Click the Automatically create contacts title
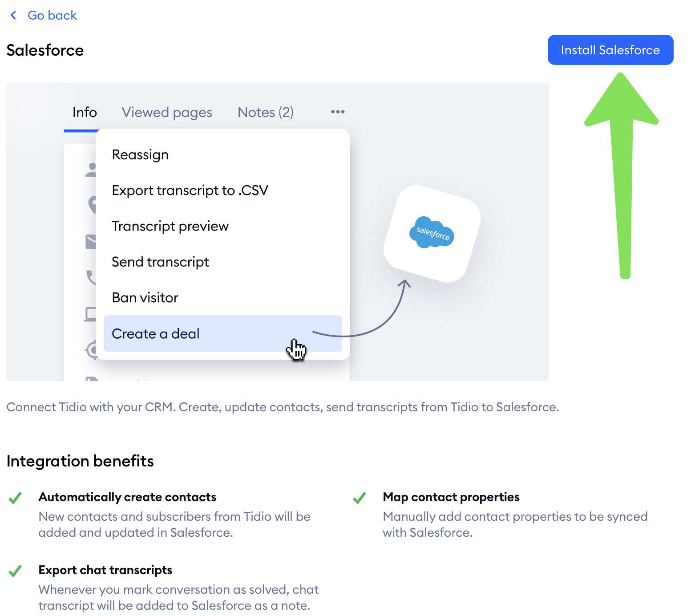The width and height of the screenshot is (695, 616). point(127,497)
